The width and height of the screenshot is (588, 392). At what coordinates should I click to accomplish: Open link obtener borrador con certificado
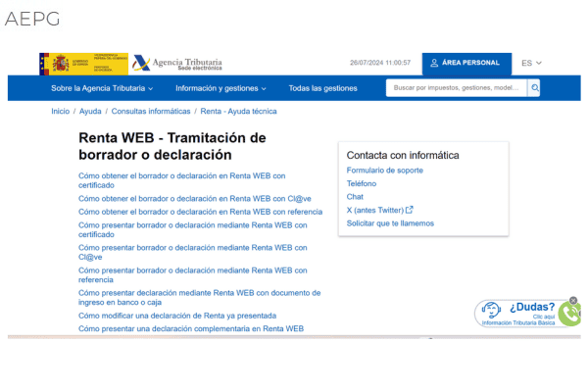click(182, 180)
